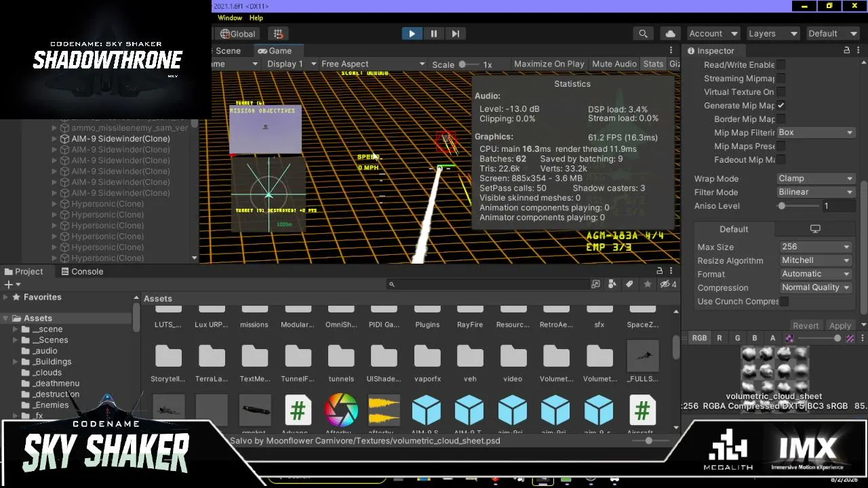Open the Format Automatic dropdown
The width and height of the screenshot is (868, 488).
815,274
